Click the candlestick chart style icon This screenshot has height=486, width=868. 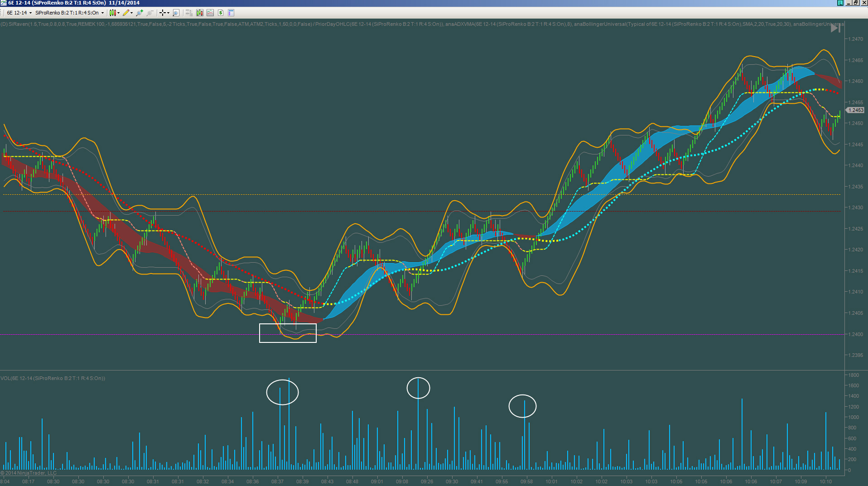pyautogui.click(x=112, y=13)
